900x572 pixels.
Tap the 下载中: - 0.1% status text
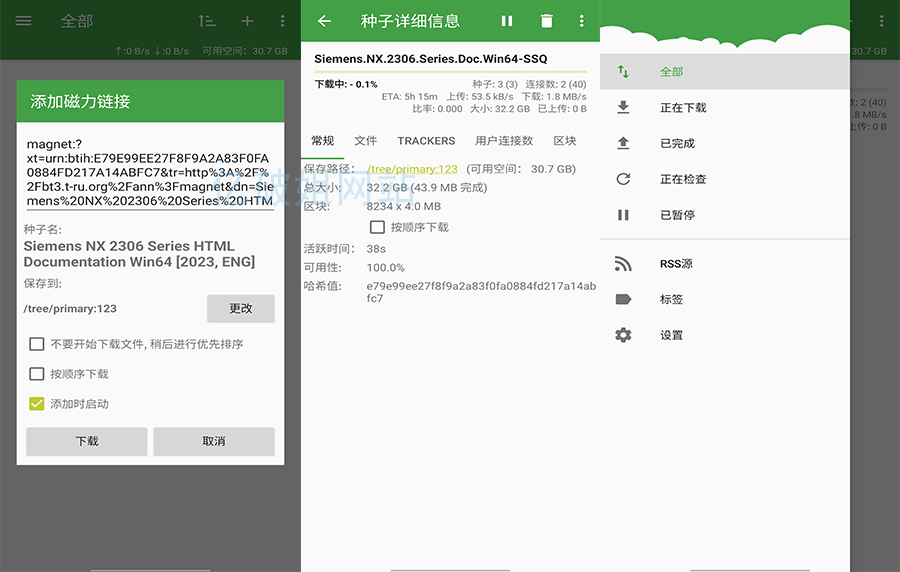click(346, 84)
